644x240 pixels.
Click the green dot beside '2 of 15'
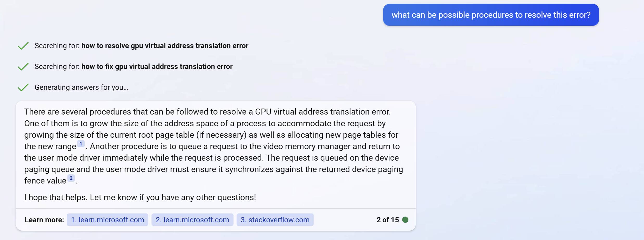pos(405,220)
